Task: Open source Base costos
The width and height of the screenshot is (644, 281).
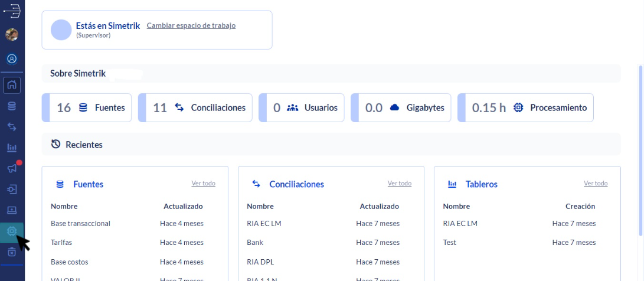Action: point(70,262)
